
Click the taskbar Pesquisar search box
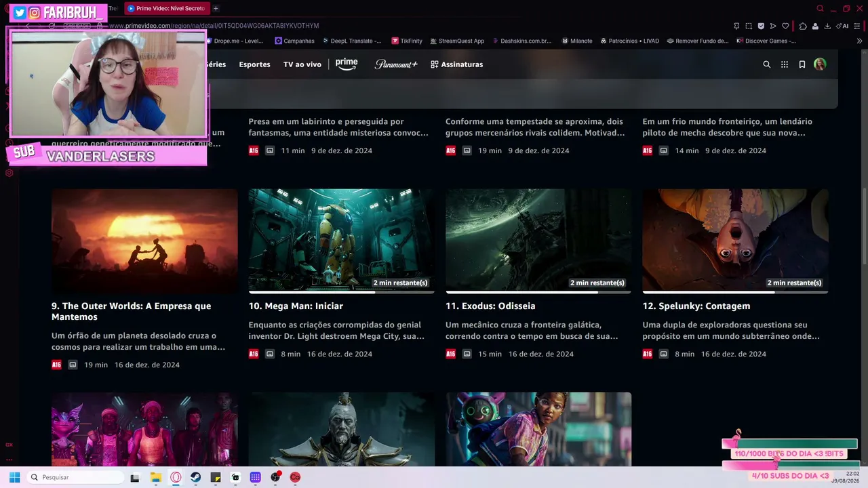coord(75,477)
